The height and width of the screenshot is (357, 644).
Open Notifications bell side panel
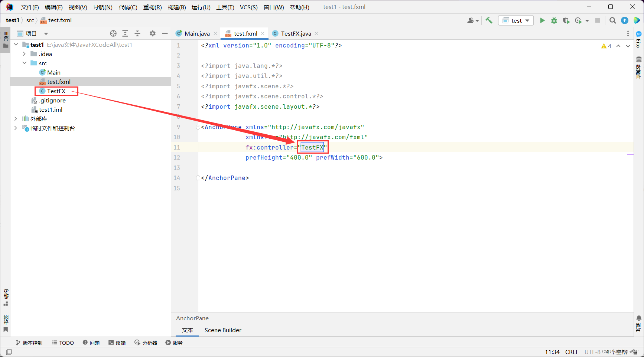(x=639, y=323)
